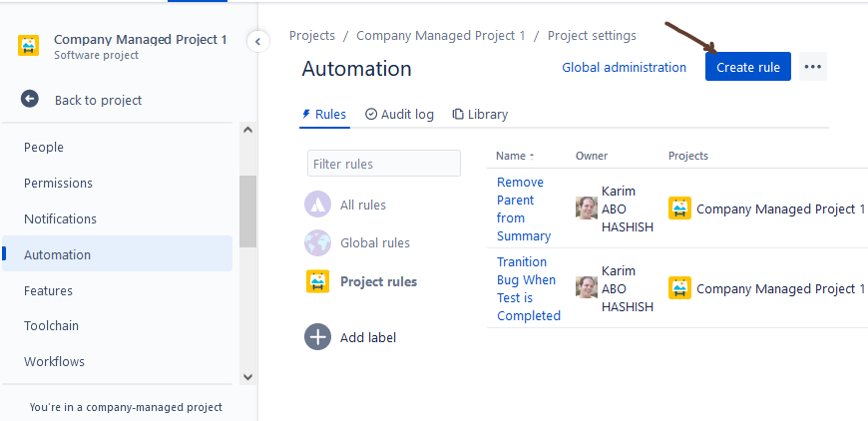Click the Filter rules input field

tap(384, 164)
